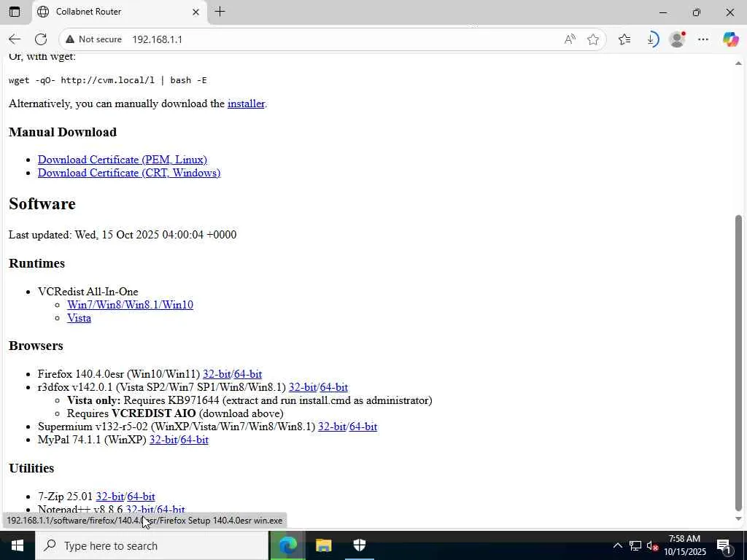Open File Explorer from the taskbar
747x560 pixels.
323,545
